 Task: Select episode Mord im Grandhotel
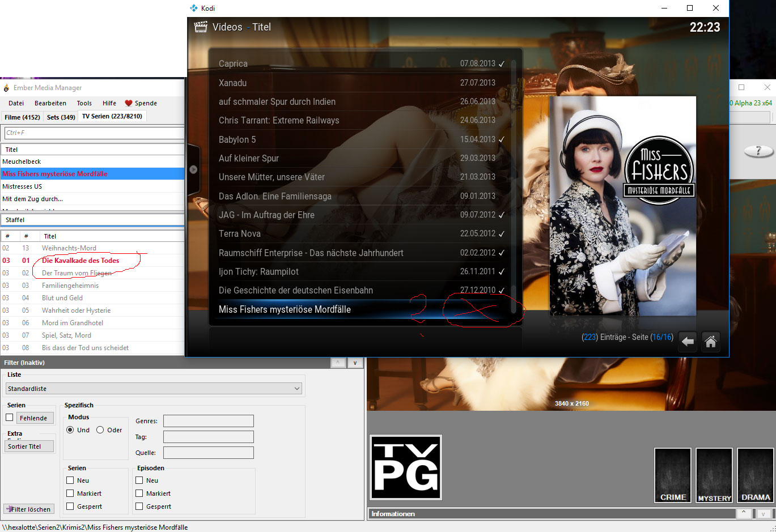pyautogui.click(x=93, y=323)
